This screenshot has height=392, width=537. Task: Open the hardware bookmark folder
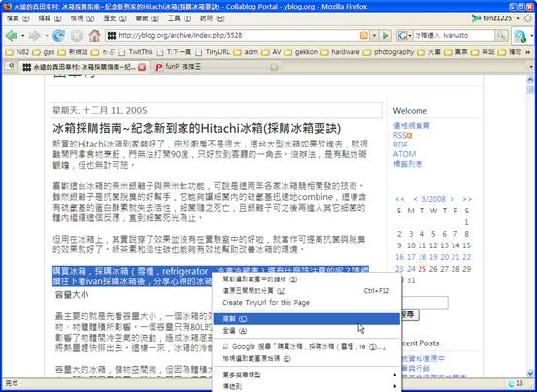[341, 52]
